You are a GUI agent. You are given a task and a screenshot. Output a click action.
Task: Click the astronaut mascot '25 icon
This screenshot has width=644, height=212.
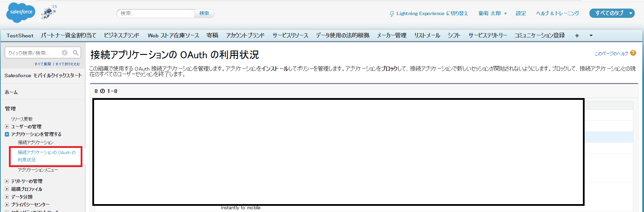(x=49, y=12)
